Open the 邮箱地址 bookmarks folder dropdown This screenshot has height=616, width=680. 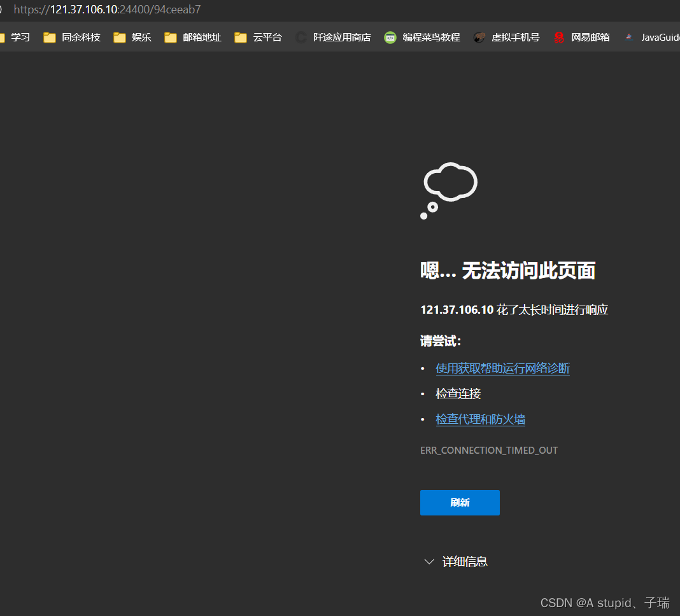click(x=170, y=38)
